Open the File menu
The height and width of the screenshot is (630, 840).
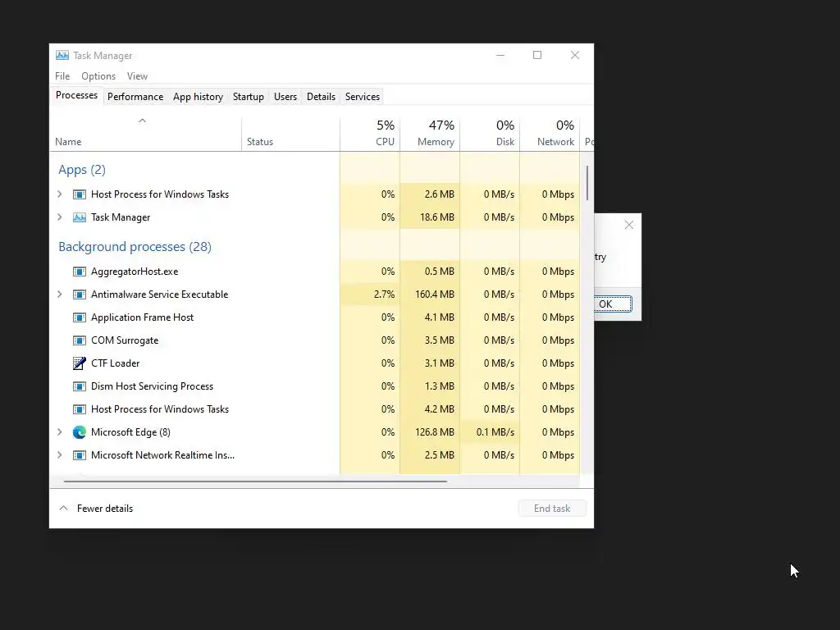click(x=62, y=76)
